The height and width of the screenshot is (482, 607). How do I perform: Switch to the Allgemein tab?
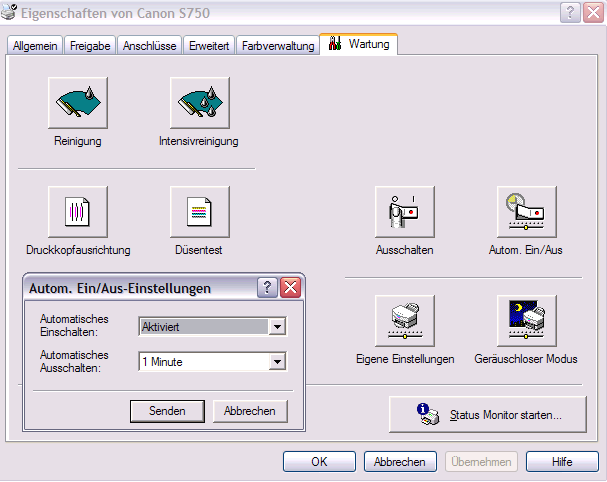coord(35,46)
